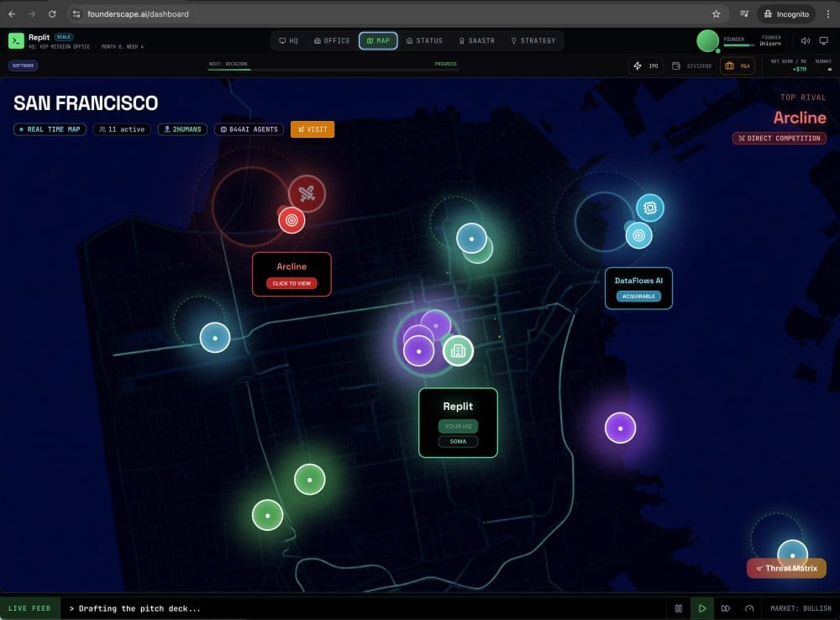Viewport: 840px width, 620px height.
Task: Open the IPO action
Action: pyautogui.click(x=645, y=66)
